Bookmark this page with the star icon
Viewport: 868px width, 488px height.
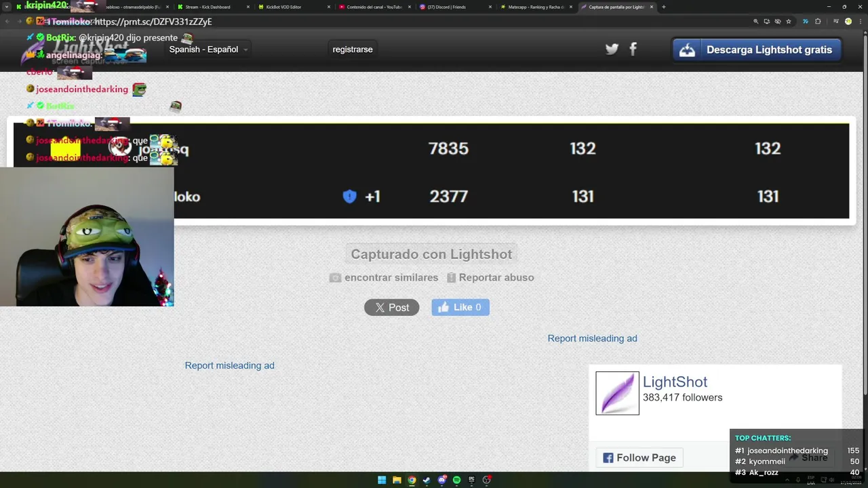(x=789, y=21)
